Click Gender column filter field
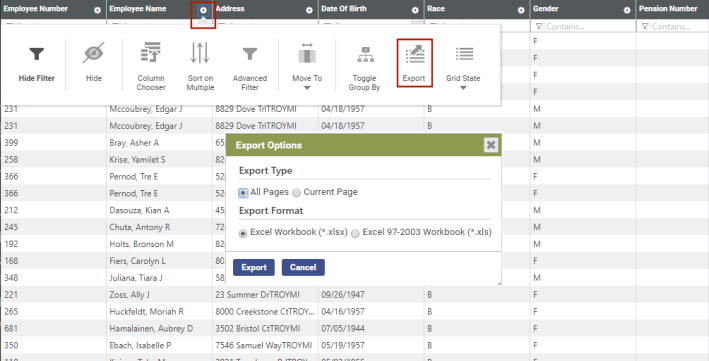This screenshot has height=361, width=709. click(x=583, y=27)
